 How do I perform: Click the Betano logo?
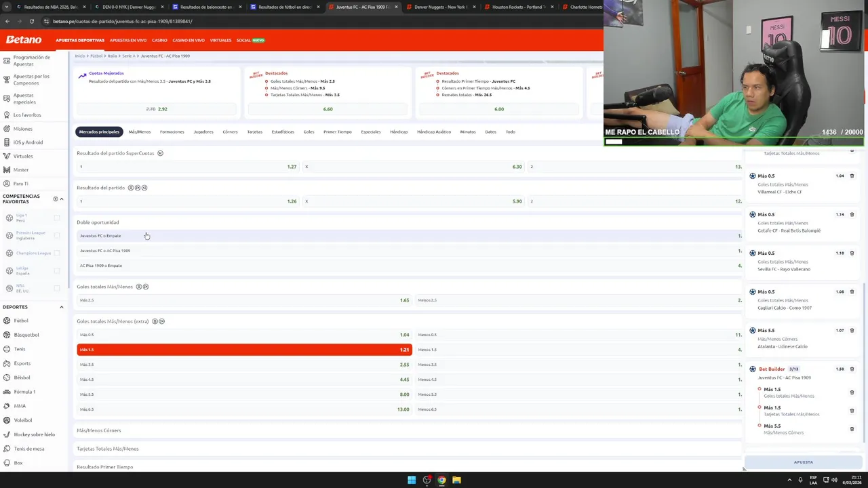click(x=24, y=40)
